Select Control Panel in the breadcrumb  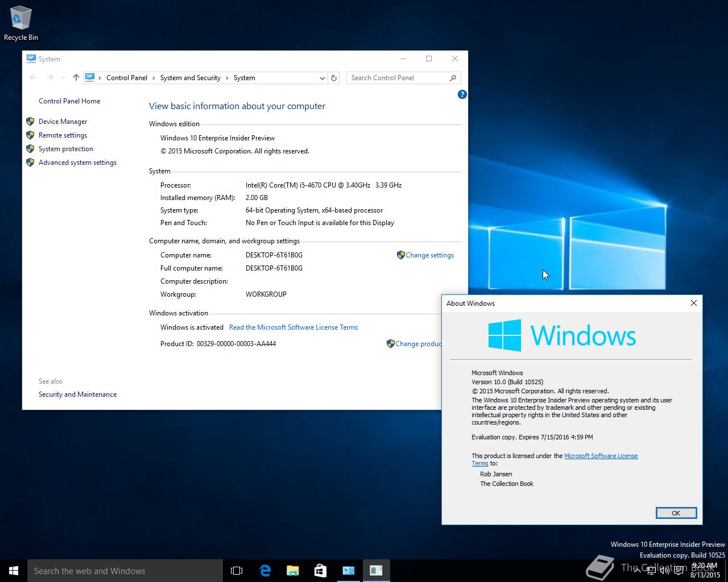point(127,78)
